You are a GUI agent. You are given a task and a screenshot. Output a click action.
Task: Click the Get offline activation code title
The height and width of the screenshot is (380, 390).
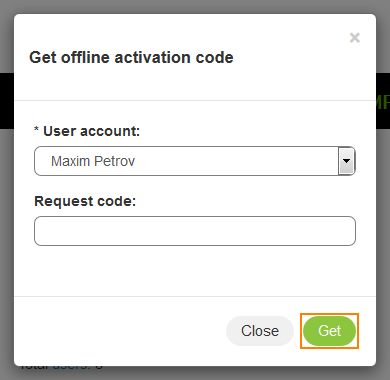(x=131, y=57)
